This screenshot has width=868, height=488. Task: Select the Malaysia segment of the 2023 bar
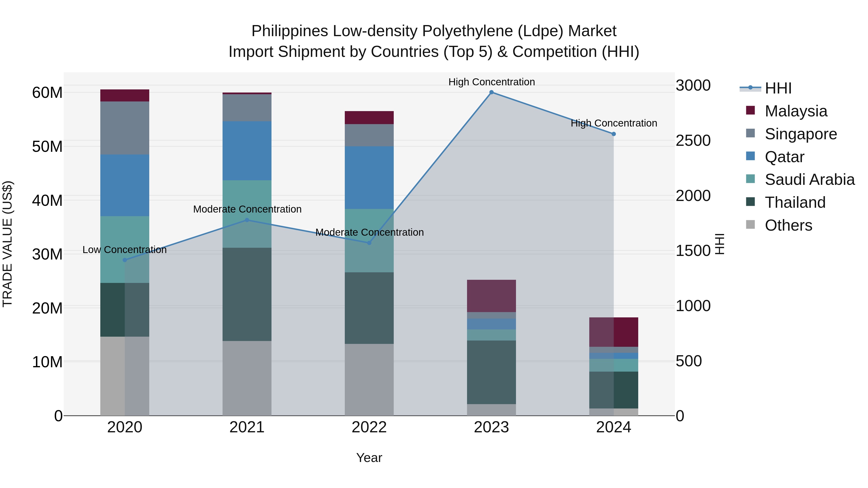[491, 296]
